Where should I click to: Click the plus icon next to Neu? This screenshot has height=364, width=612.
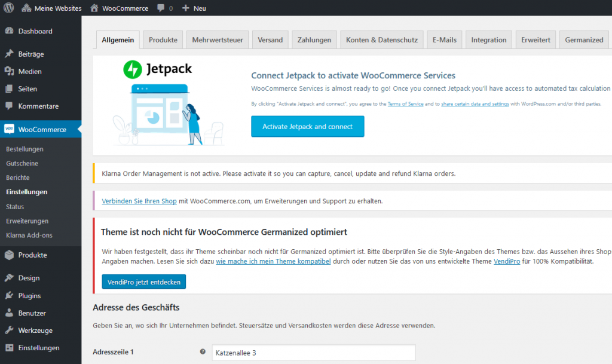tap(186, 8)
